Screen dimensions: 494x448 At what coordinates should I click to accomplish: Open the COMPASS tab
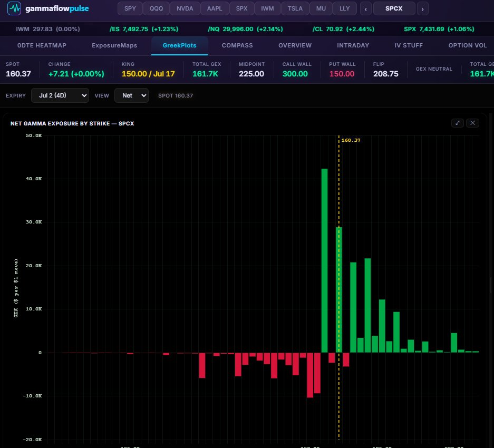tap(237, 45)
